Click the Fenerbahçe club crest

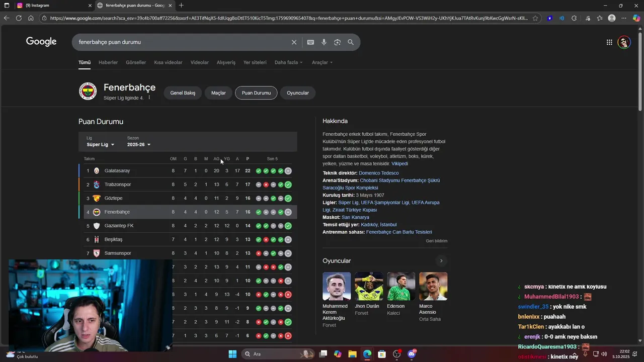[88, 92]
